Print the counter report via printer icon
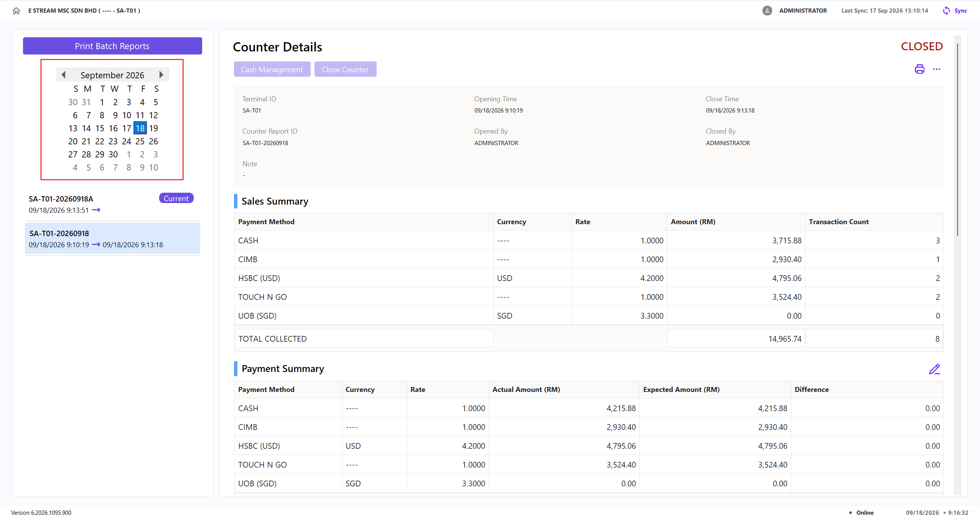Viewport: 980px width, 519px height. click(x=919, y=69)
